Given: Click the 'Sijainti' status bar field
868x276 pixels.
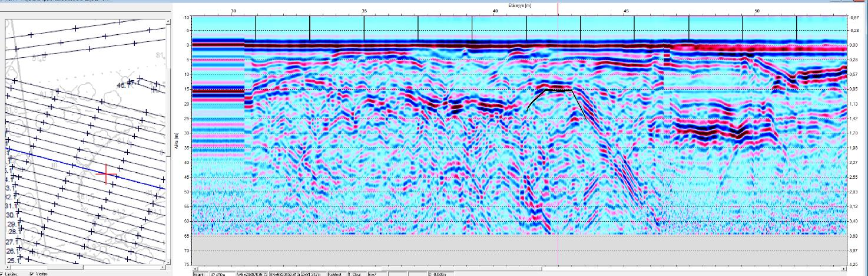Looking at the screenshot, I should pos(200,274).
